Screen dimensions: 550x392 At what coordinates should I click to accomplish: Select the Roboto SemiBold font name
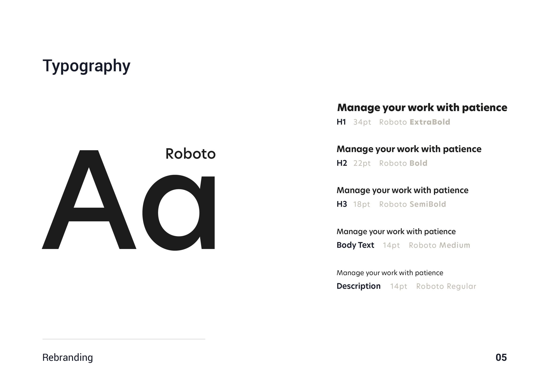[412, 204]
